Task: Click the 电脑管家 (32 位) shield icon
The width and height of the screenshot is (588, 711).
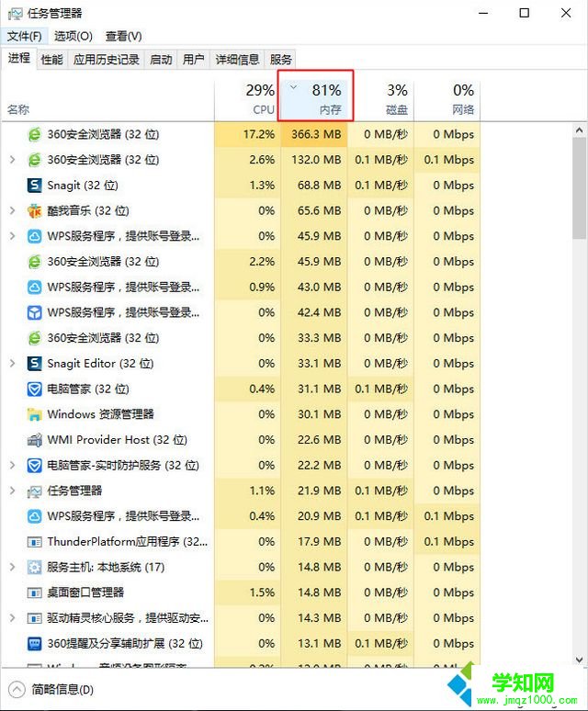Action: [x=35, y=389]
